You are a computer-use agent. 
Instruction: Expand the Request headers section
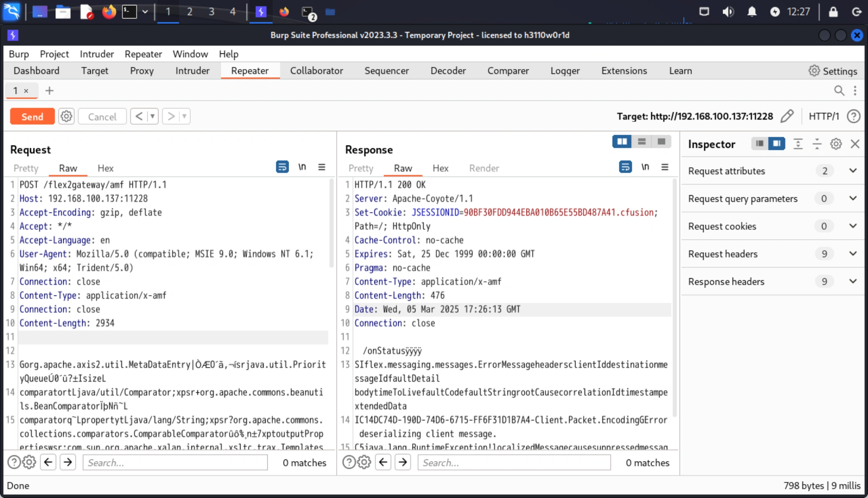[x=853, y=254]
